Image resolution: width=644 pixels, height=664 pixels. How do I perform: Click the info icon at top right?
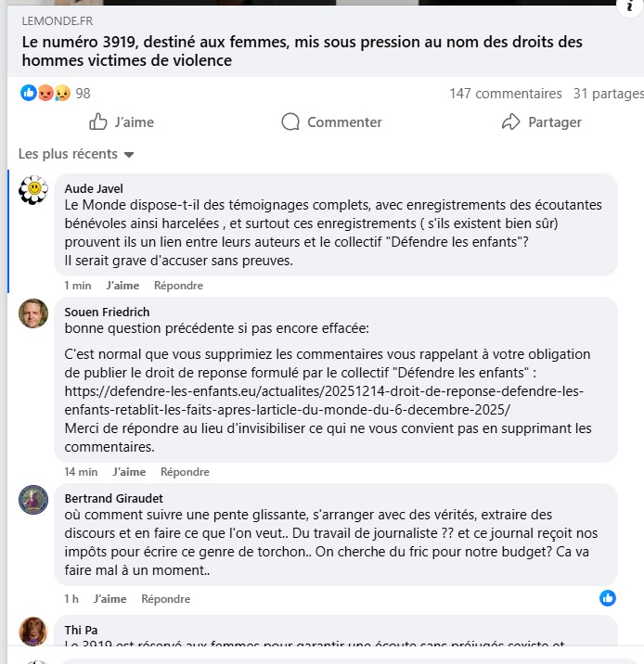click(632, 5)
